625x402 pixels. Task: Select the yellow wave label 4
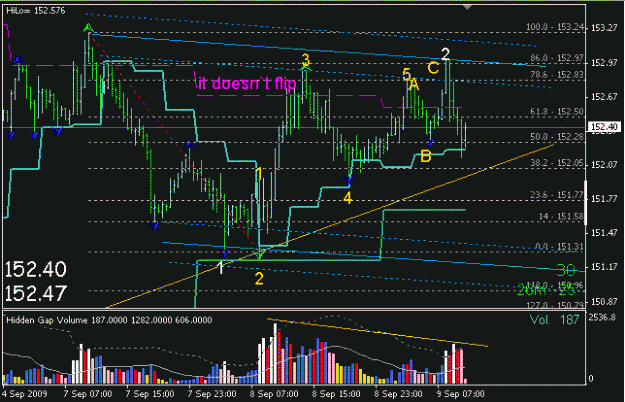pyautogui.click(x=348, y=198)
